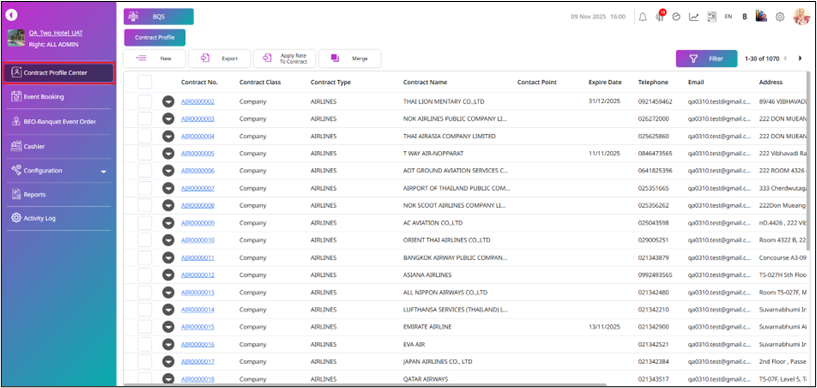
Task: Open the user avatar profile
Action: tap(801, 17)
